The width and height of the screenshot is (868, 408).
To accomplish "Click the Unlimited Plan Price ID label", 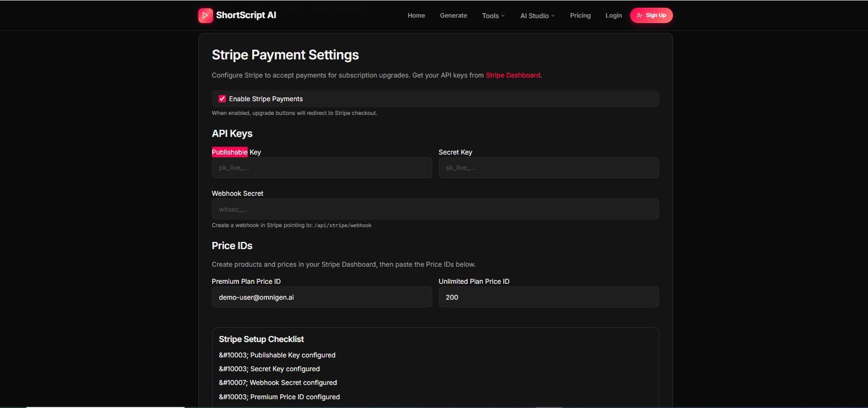I will 474,282.
